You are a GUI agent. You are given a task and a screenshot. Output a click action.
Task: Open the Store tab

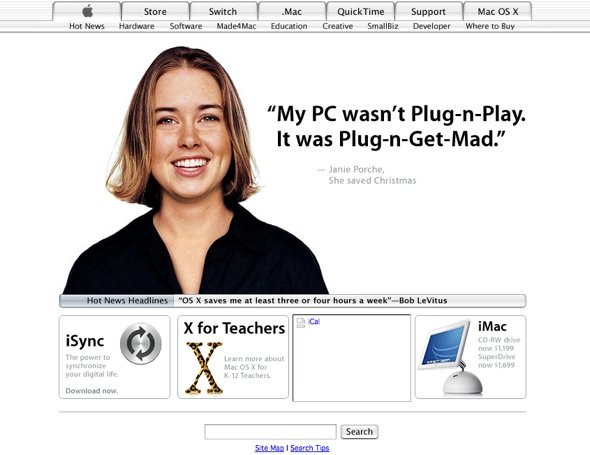155,11
